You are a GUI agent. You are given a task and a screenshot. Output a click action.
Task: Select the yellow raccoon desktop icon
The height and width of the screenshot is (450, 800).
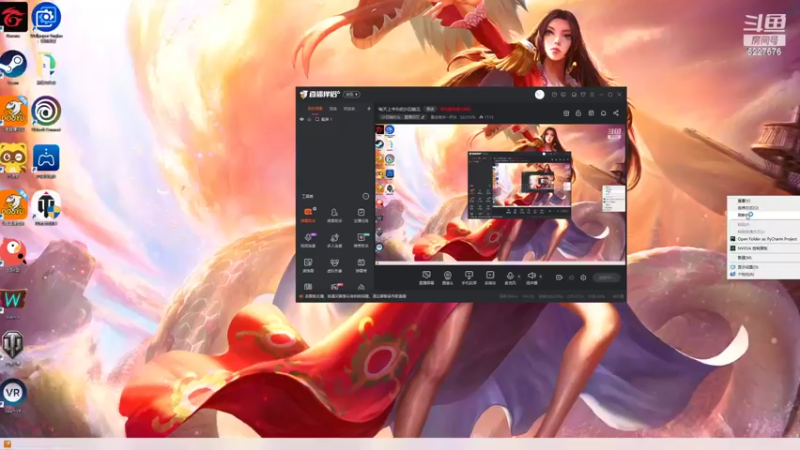[13, 160]
